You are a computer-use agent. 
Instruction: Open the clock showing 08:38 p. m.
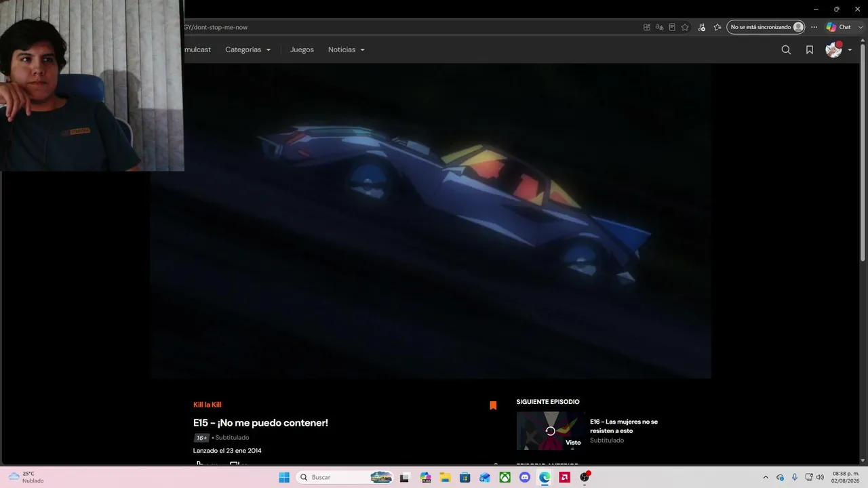coord(846,477)
